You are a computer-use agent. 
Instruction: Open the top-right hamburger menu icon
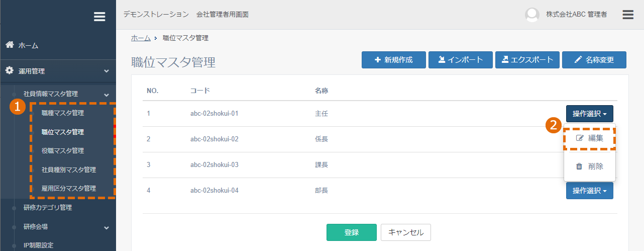pos(628,15)
